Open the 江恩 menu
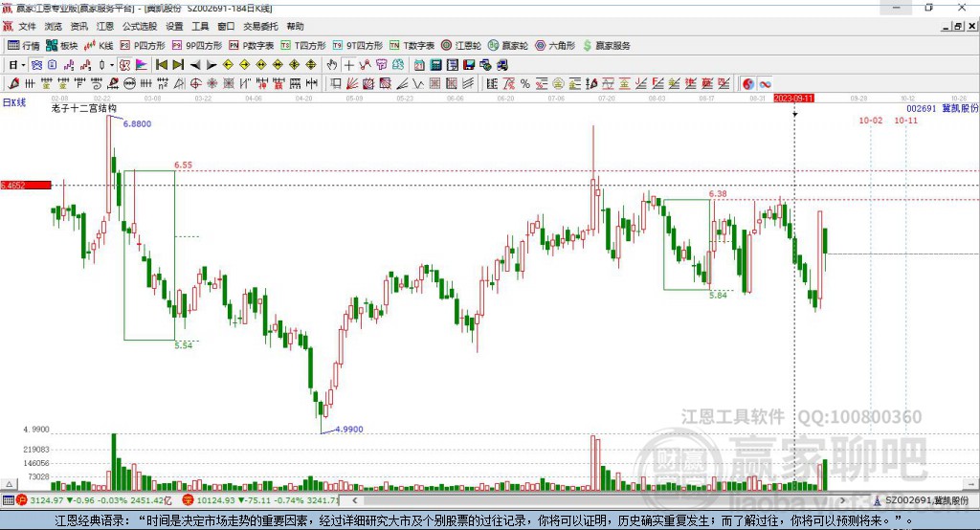Image resolution: width=980 pixels, height=530 pixels. point(105,26)
